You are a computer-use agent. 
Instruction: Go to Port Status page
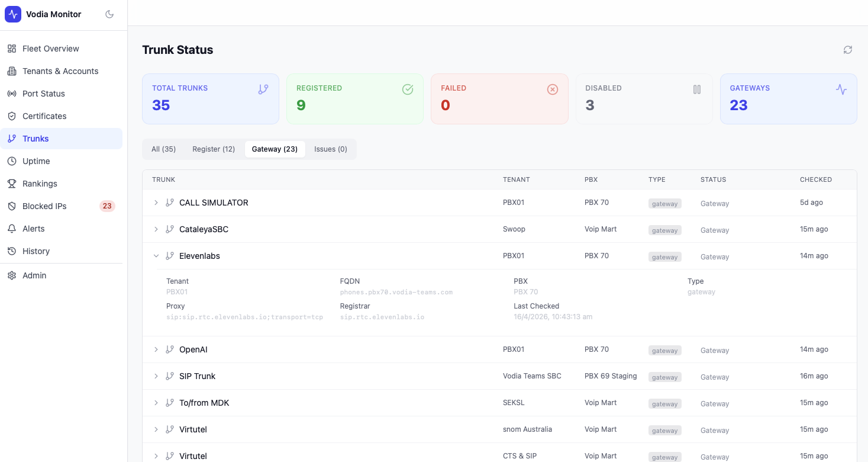tap(43, 94)
